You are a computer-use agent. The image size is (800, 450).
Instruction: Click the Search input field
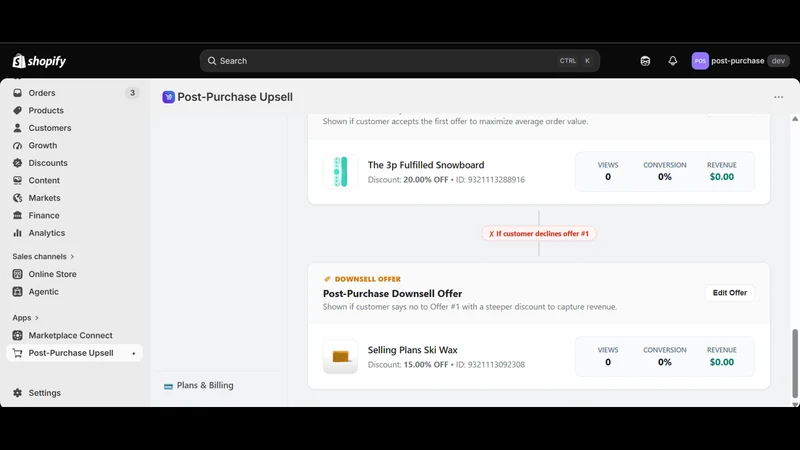[x=399, y=61]
